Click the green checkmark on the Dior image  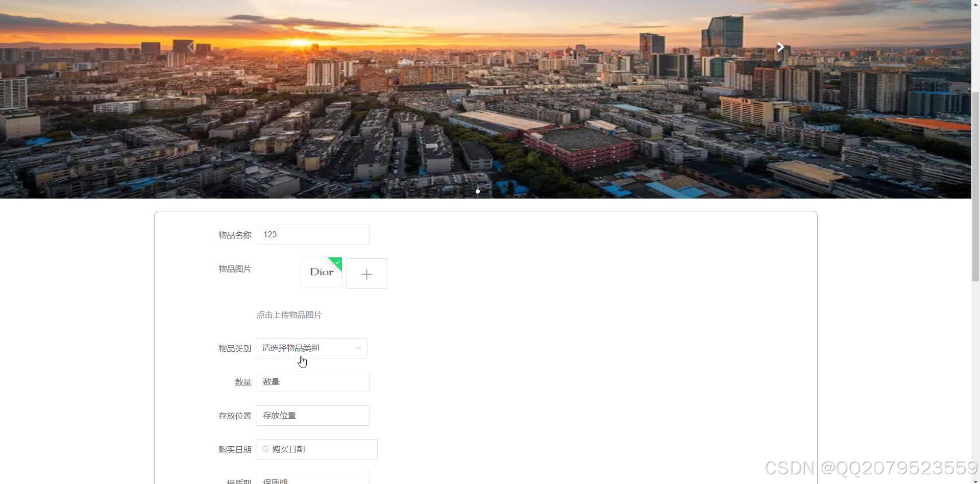click(x=337, y=262)
